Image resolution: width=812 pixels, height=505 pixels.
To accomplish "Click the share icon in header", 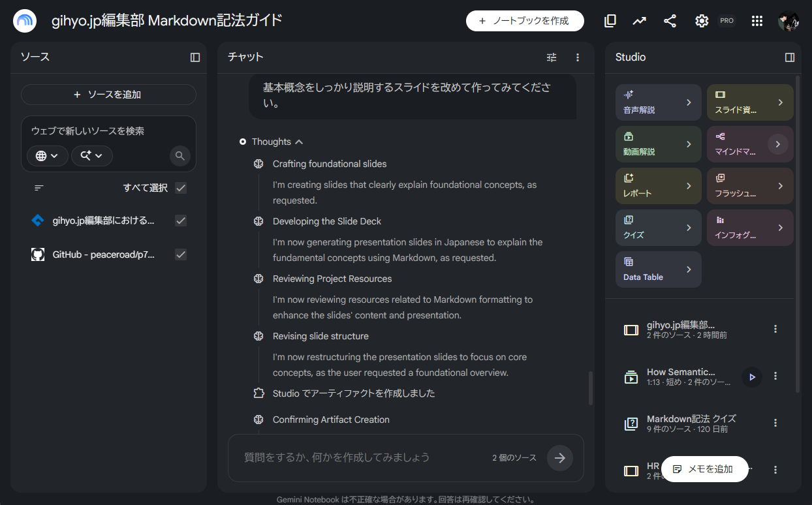I will [670, 21].
